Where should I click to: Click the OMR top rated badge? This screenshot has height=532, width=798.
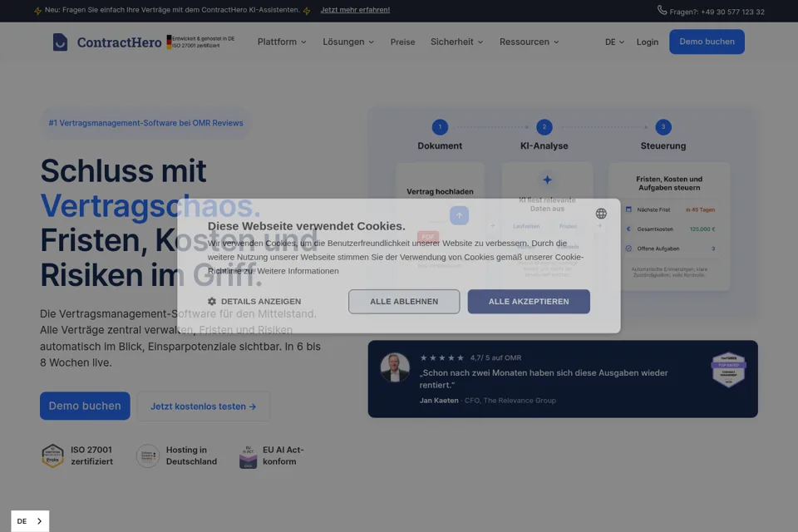[728, 370]
